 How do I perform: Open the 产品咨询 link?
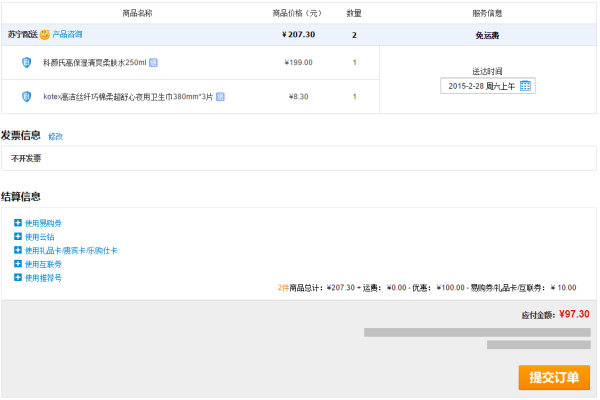(67, 34)
